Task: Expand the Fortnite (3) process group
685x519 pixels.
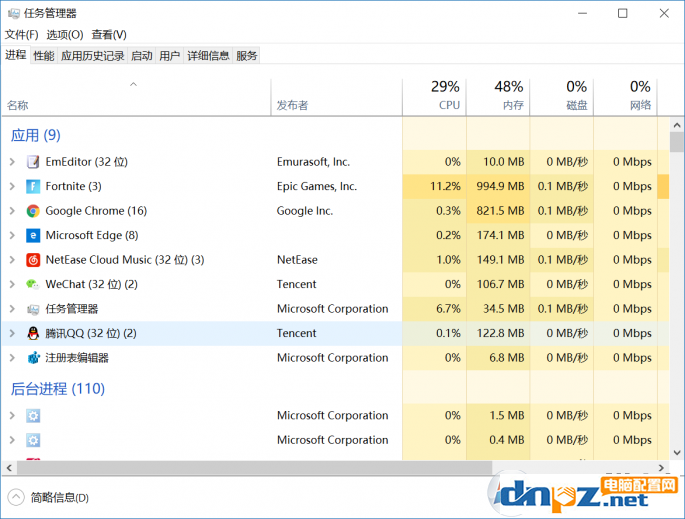Action: pos(12,187)
